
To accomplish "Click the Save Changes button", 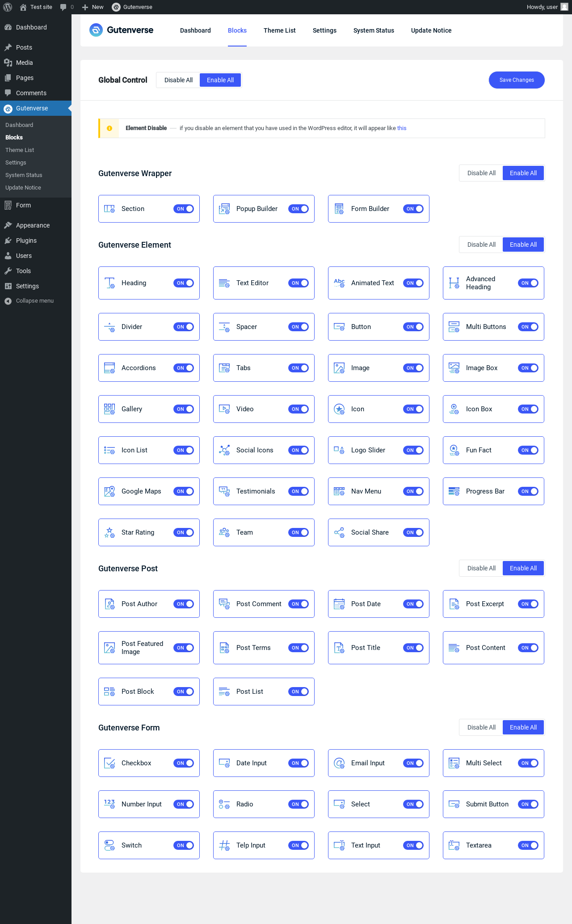I will pos(517,80).
